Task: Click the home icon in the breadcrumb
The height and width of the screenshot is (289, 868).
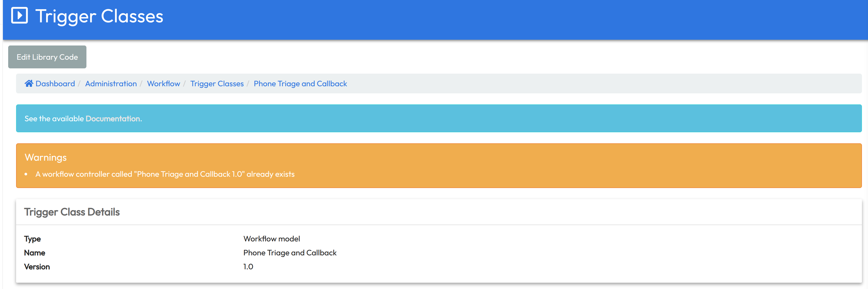Action: click(29, 83)
